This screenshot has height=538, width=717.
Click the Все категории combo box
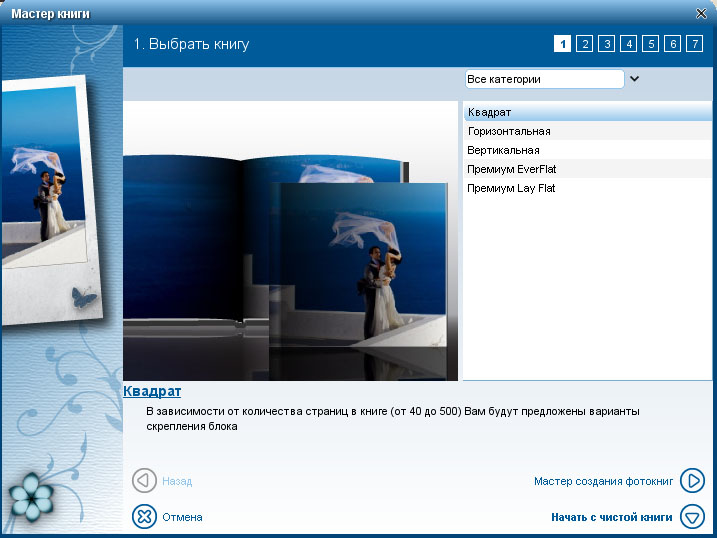point(544,79)
